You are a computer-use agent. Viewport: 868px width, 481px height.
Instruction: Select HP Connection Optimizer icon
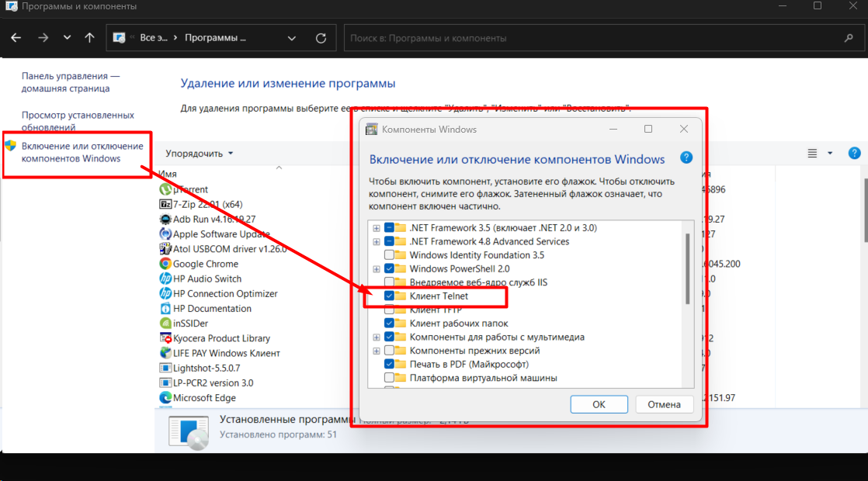tap(165, 293)
